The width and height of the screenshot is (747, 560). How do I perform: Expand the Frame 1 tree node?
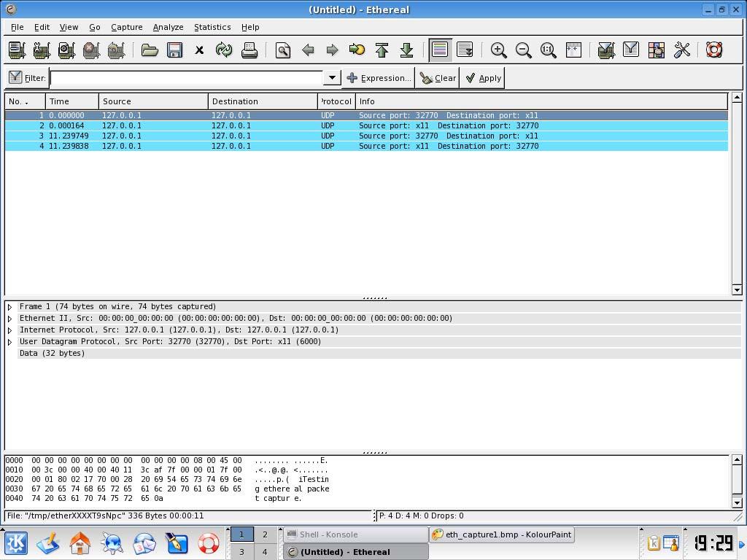click(9, 307)
